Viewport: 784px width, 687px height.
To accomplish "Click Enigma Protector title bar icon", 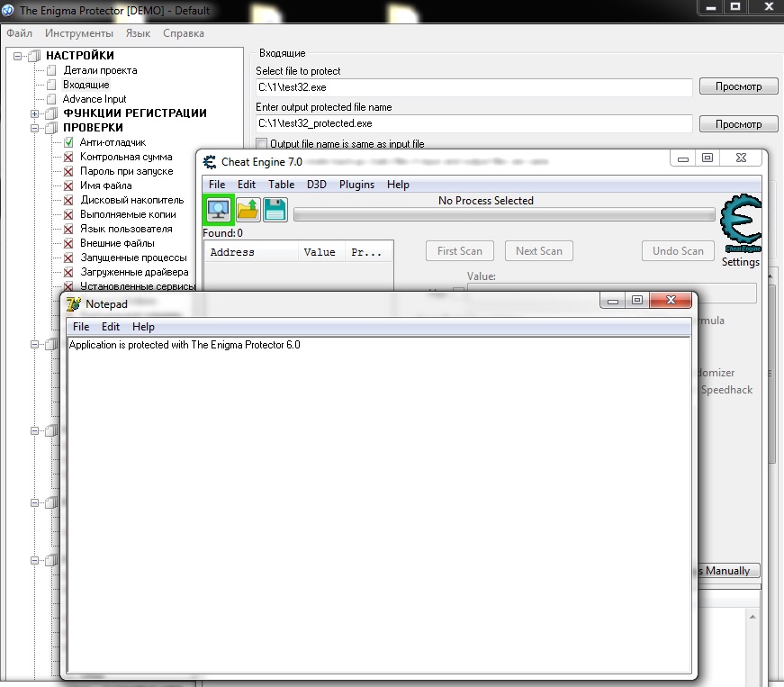I will (8, 11).
